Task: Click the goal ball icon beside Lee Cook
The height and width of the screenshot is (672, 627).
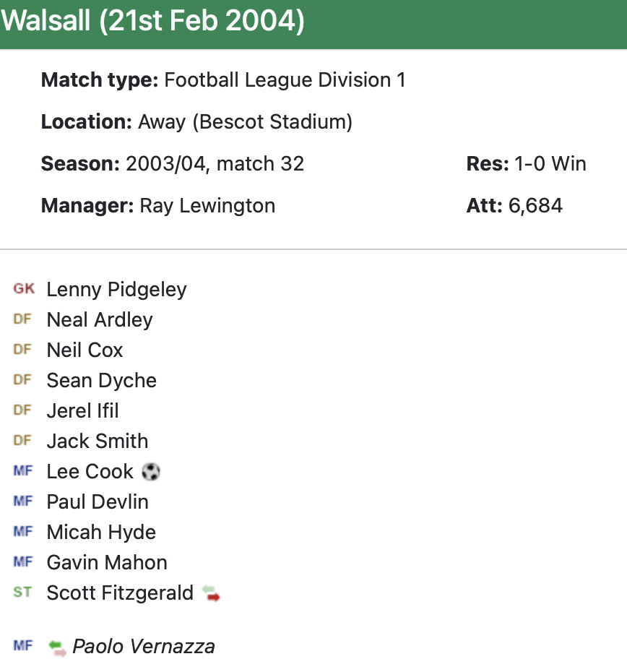Action: [151, 472]
